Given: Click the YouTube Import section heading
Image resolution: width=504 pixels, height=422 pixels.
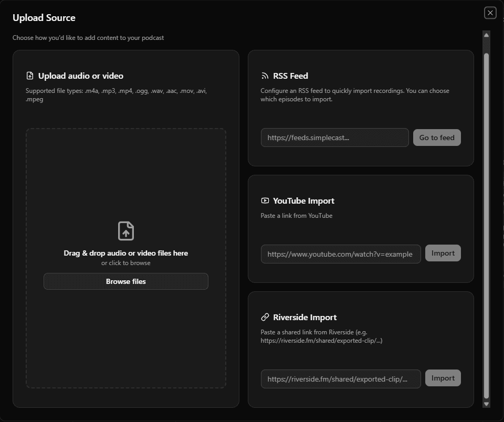Looking at the screenshot, I should (304, 201).
